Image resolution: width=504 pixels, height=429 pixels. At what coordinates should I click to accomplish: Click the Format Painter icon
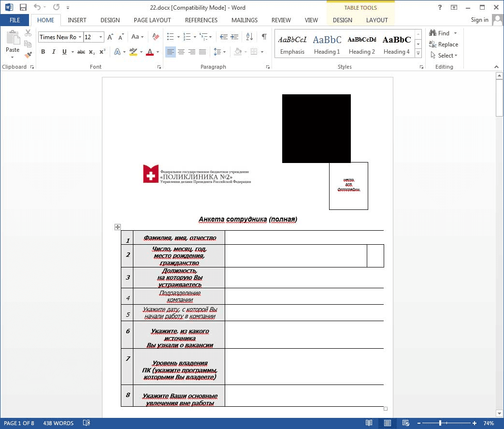pyautogui.click(x=28, y=55)
